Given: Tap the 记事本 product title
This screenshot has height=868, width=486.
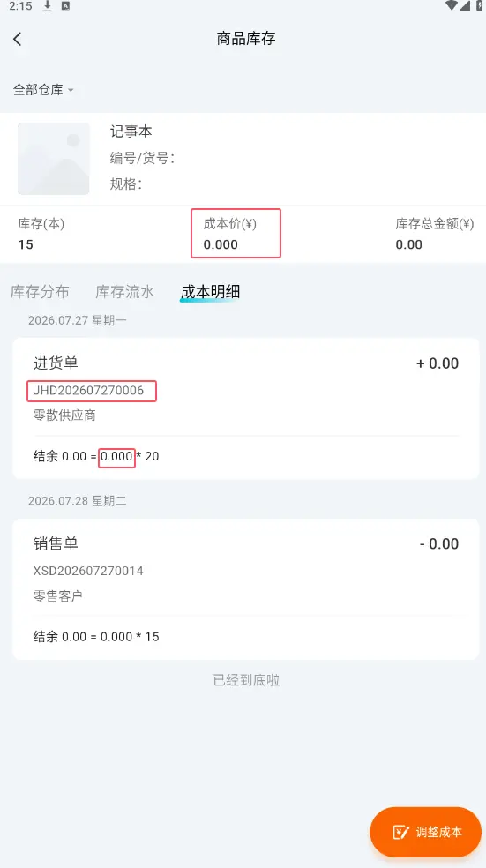Looking at the screenshot, I should pos(131,131).
